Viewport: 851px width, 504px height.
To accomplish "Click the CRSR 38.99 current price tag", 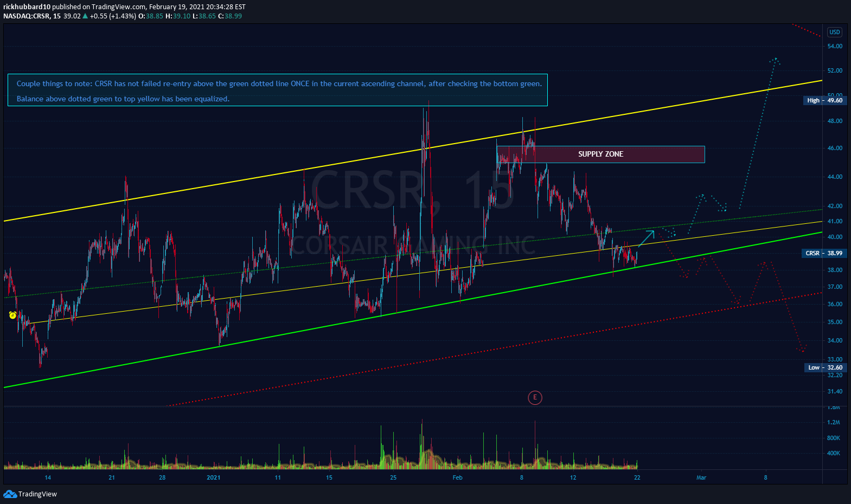I will tap(823, 253).
